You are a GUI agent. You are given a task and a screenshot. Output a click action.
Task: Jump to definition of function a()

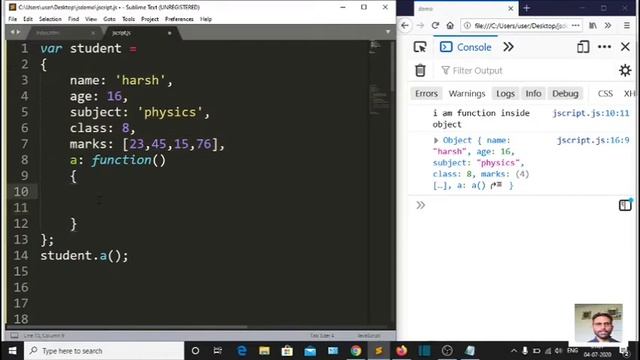(x=496, y=185)
